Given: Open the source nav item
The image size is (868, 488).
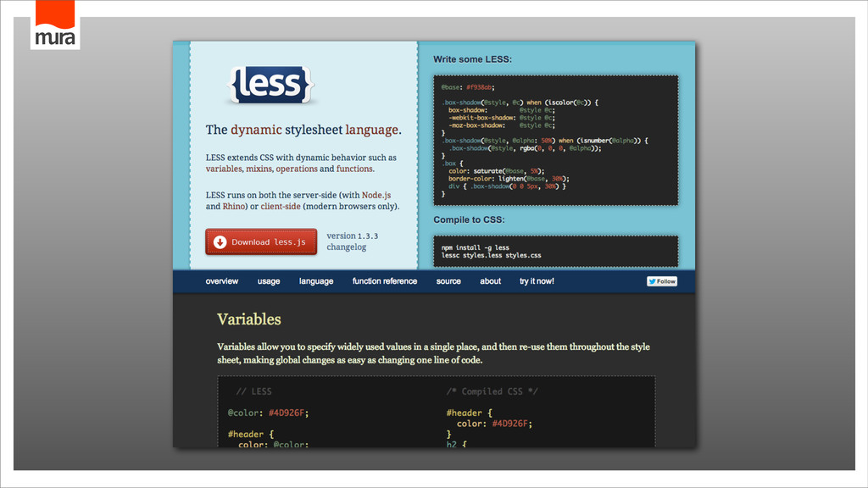Looking at the screenshot, I should (x=448, y=281).
